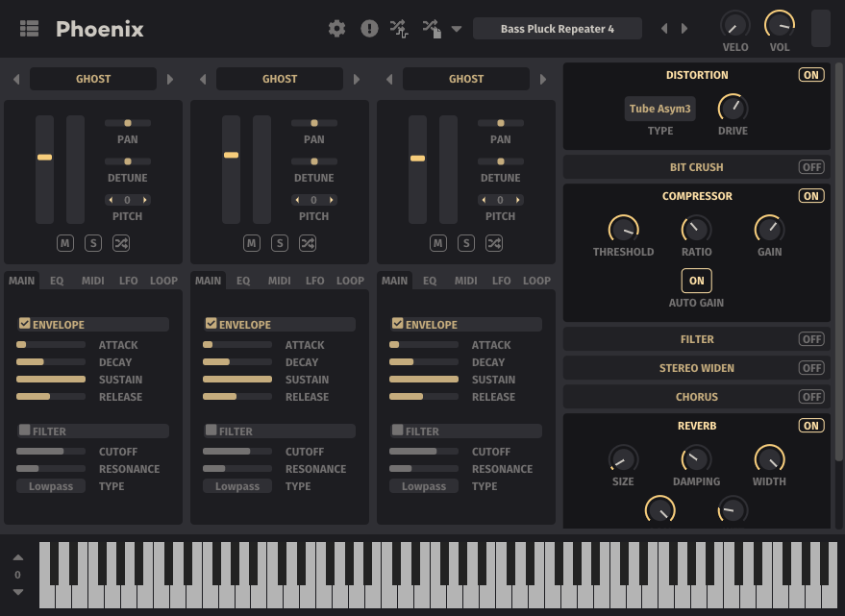Solo the third layer with S

coord(466,243)
